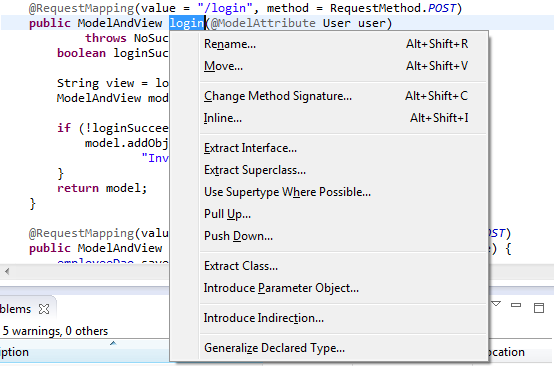Maximize the bottom panel view
This screenshot has width=554, height=366.
539,308
